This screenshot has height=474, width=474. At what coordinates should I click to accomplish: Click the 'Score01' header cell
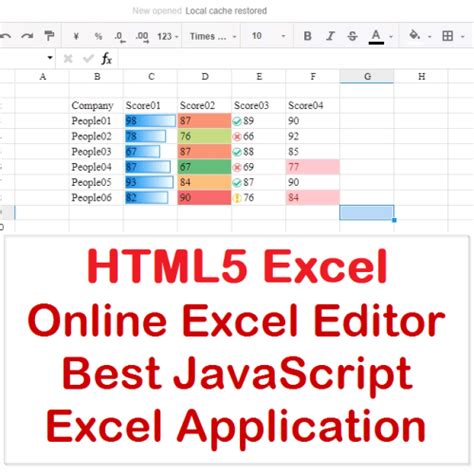(x=150, y=106)
